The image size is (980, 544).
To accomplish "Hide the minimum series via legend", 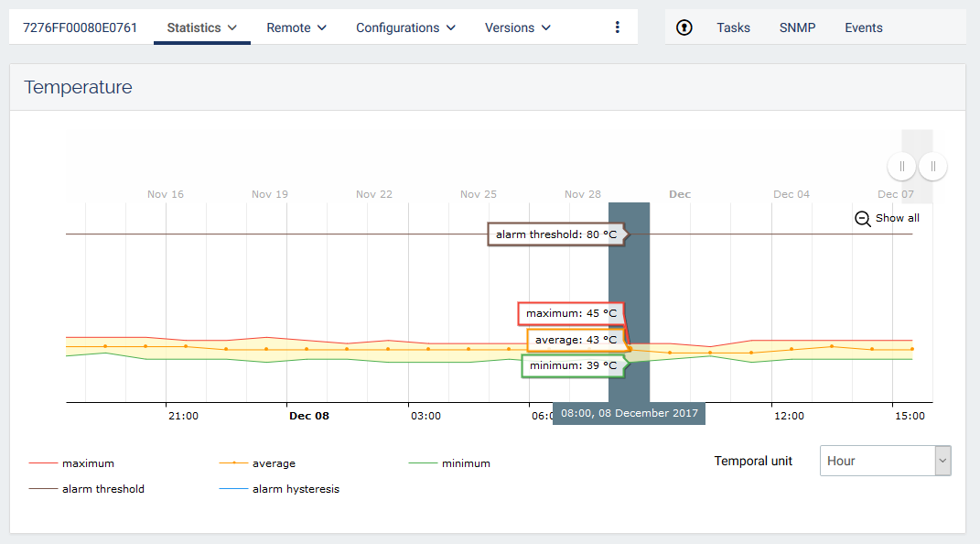I will (x=465, y=463).
